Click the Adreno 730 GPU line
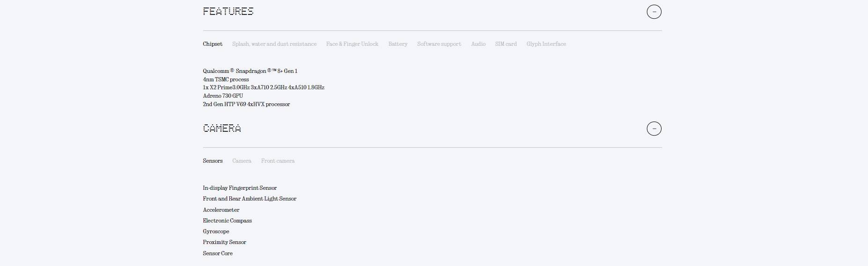This screenshot has height=266, width=868. pos(223,96)
